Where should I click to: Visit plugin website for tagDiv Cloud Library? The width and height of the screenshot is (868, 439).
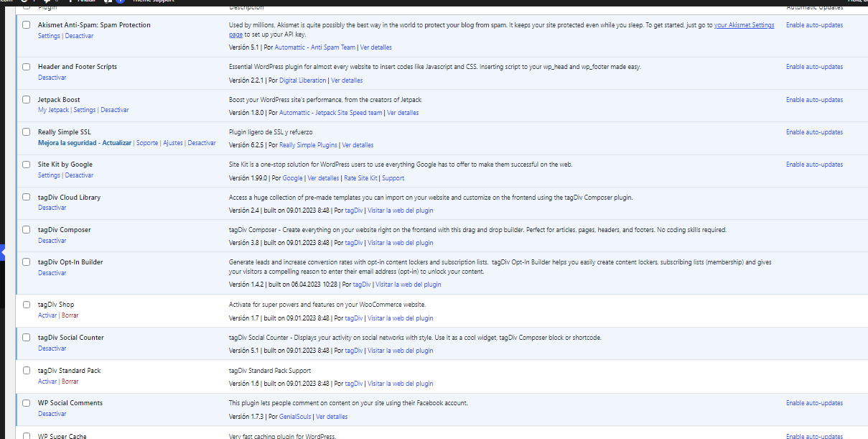tap(400, 211)
